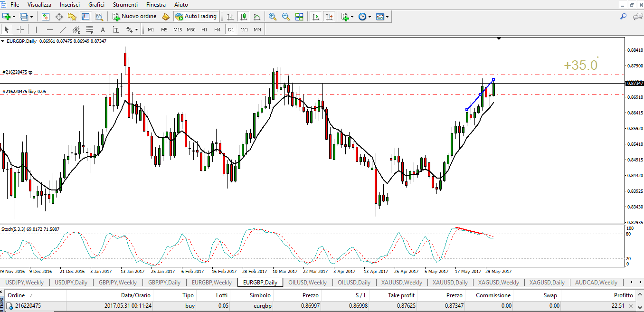
Task: Click the Nuovo ordine button
Action: click(x=134, y=17)
